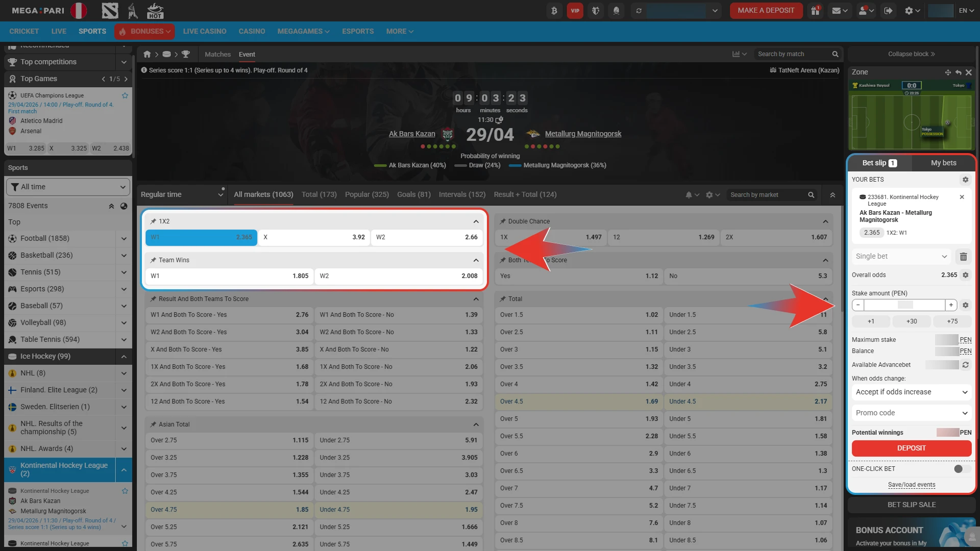The image size is (980, 551).
Task: Open settings gear next to Overall odds
Action: [965, 275]
